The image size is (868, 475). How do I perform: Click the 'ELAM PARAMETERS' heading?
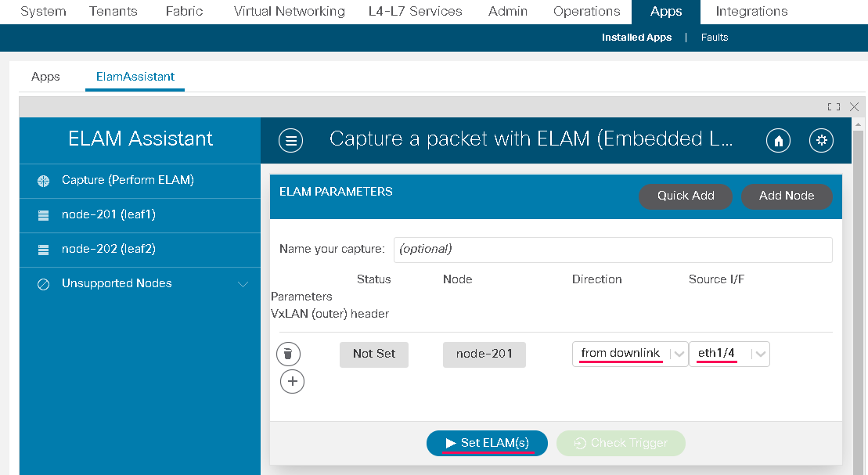pos(336,192)
